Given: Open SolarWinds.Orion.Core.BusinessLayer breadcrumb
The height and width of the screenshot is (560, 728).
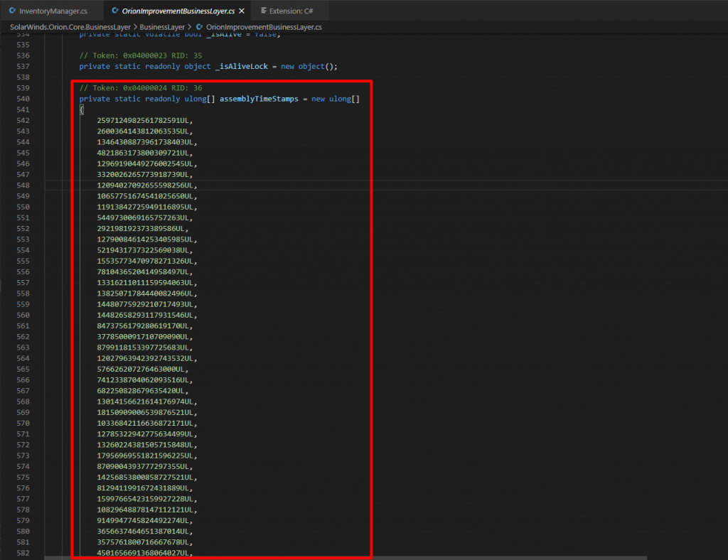Looking at the screenshot, I should click(70, 27).
